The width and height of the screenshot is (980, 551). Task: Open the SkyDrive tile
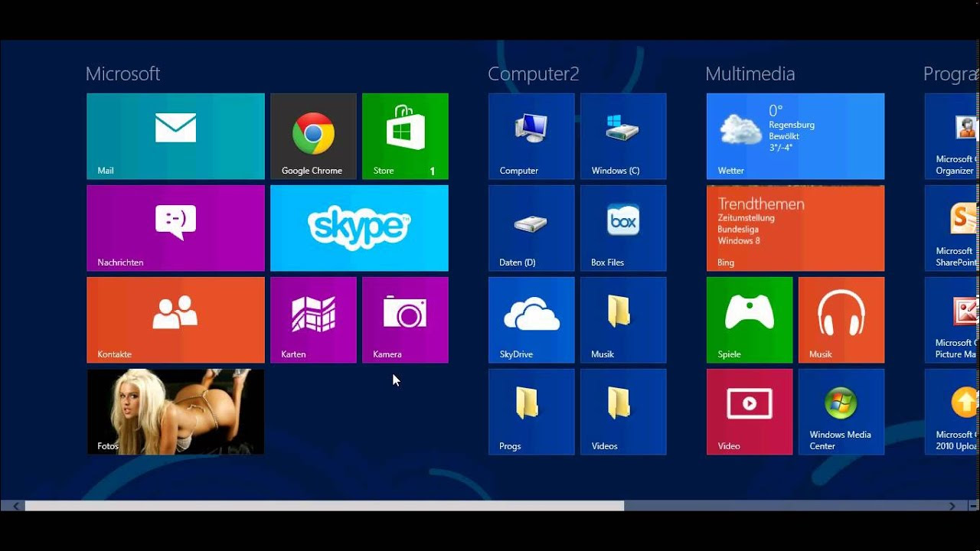[531, 320]
